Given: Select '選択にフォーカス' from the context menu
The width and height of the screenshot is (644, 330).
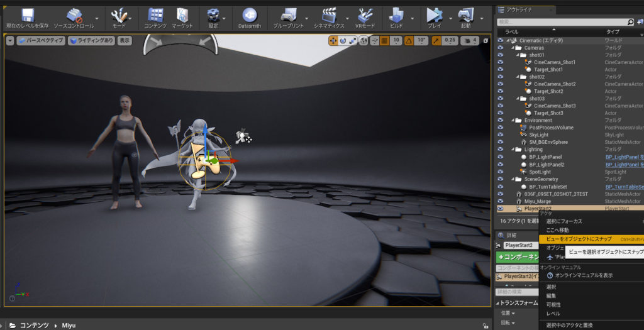Looking at the screenshot, I should coord(563,221).
